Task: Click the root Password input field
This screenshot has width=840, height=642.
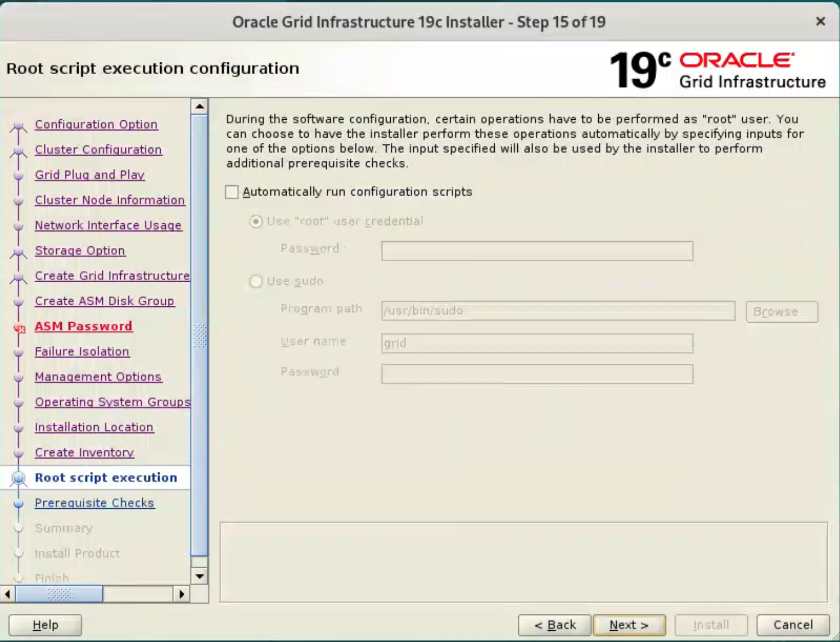Action: tap(537, 251)
